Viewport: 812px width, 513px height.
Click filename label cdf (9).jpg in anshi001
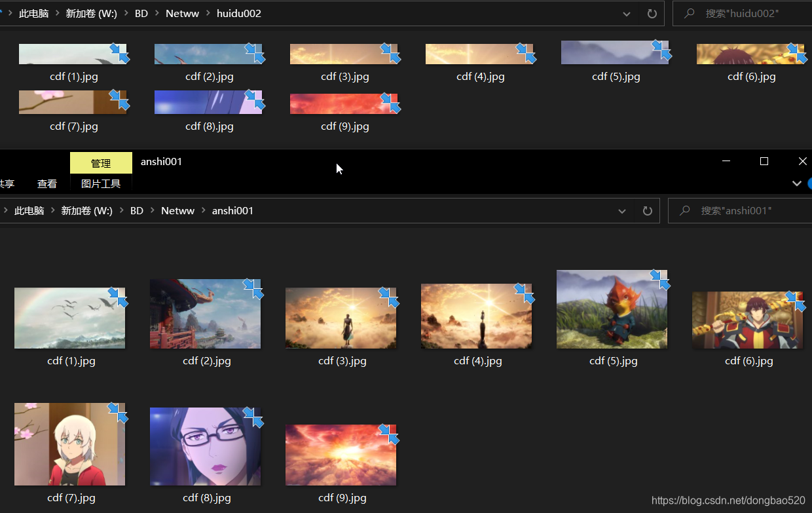tap(342, 498)
